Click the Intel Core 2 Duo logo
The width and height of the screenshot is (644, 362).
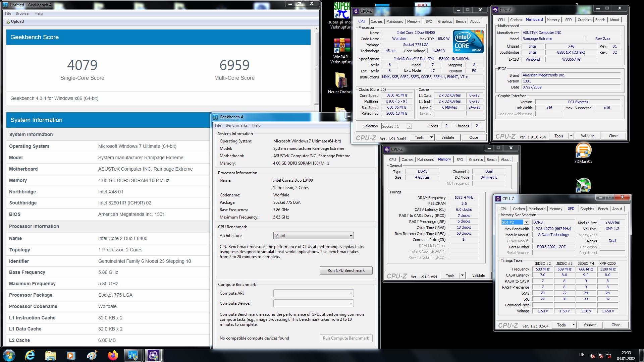tap(468, 42)
